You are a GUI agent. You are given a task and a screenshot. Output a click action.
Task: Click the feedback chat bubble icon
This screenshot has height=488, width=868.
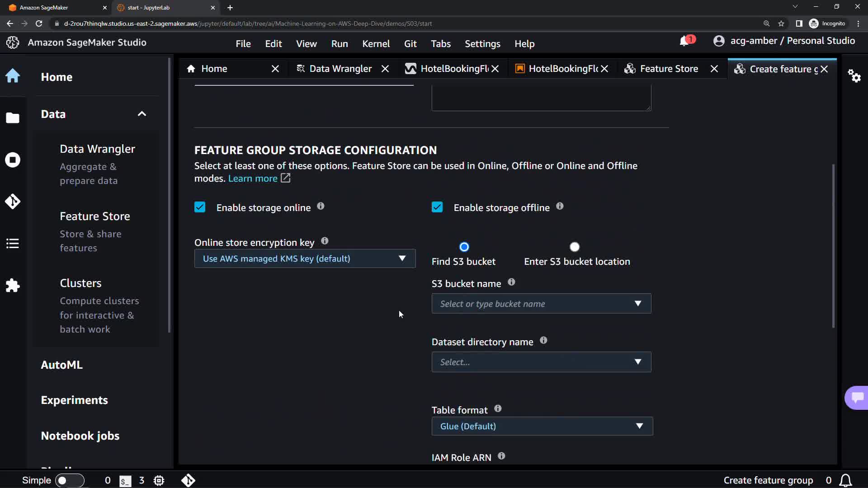tap(857, 398)
